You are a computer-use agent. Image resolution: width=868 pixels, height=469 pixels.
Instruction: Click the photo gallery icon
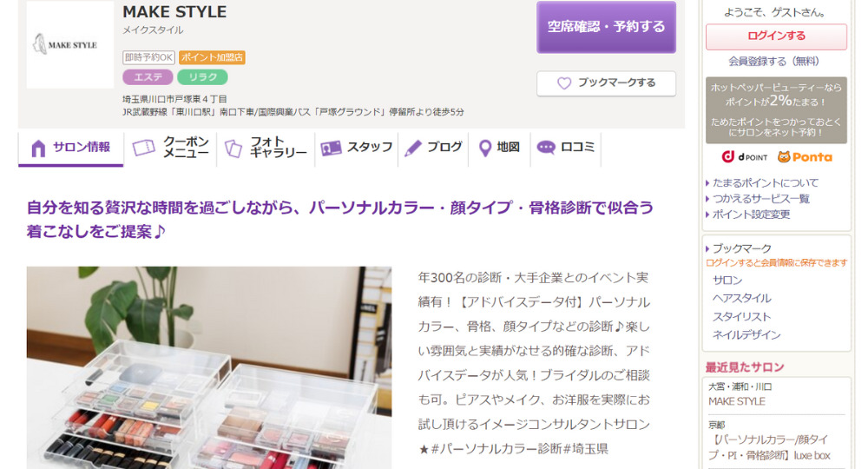[233, 148]
